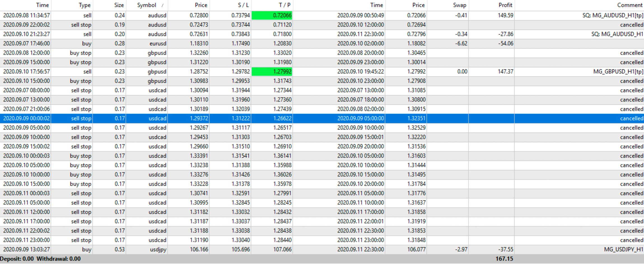
Task: Click green take-profit cell 1.27992
Action: point(272,72)
